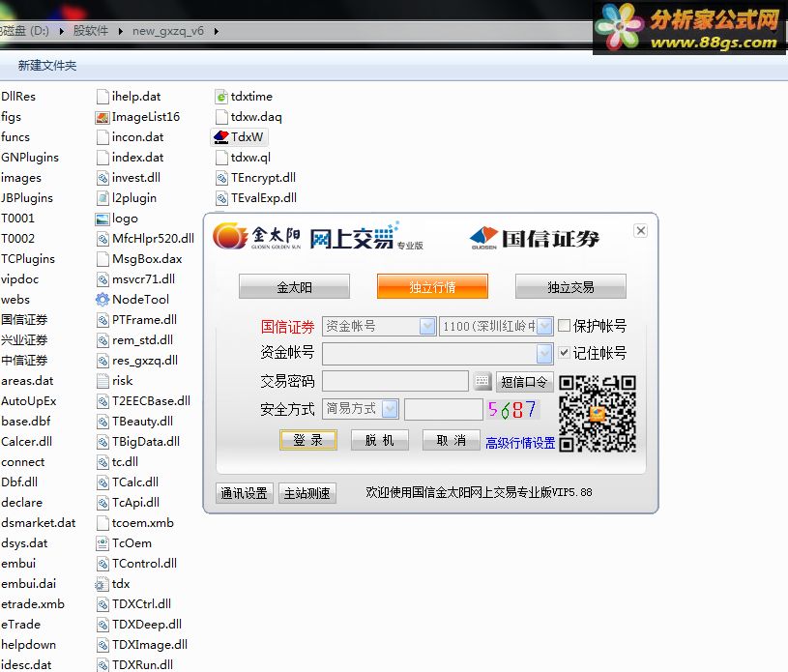Select the helpdown entry
The width and height of the screenshot is (788, 672).
(x=29, y=645)
